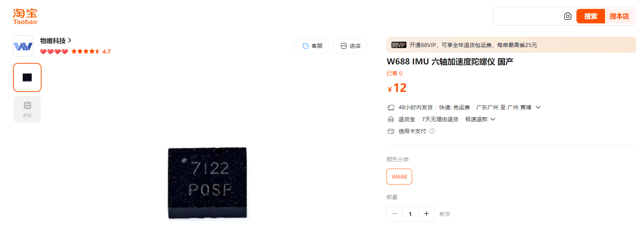Open the 物唯科技 shop name chevron
The width and height of the screenshot is (644, 233).
coord(70,41)
